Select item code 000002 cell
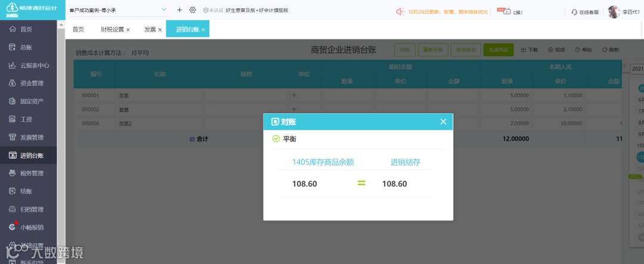This screenshot has height=264, width=644. 91,110
